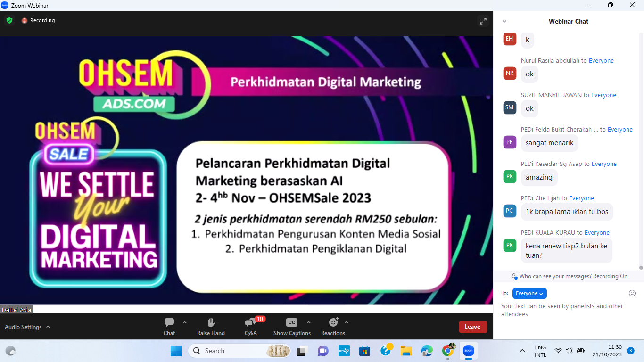Leave the webinar
Viewport: 644px width, 362px height.
(x=472, y=327)
